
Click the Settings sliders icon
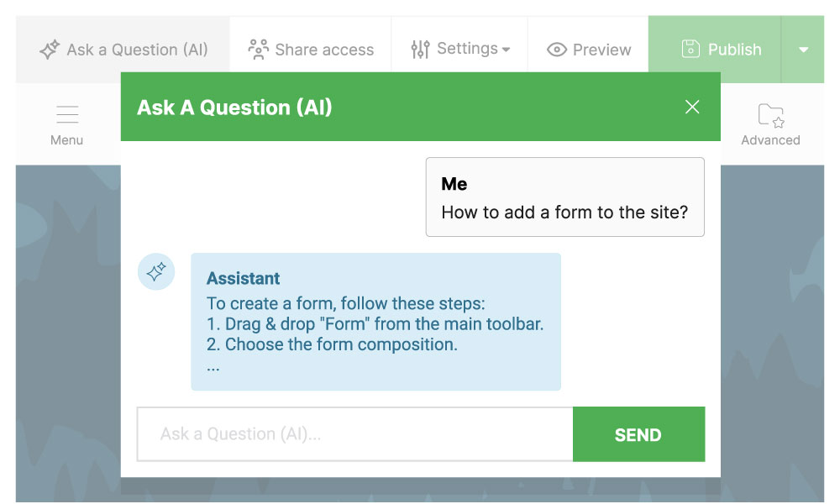click(x=420, y=50)
